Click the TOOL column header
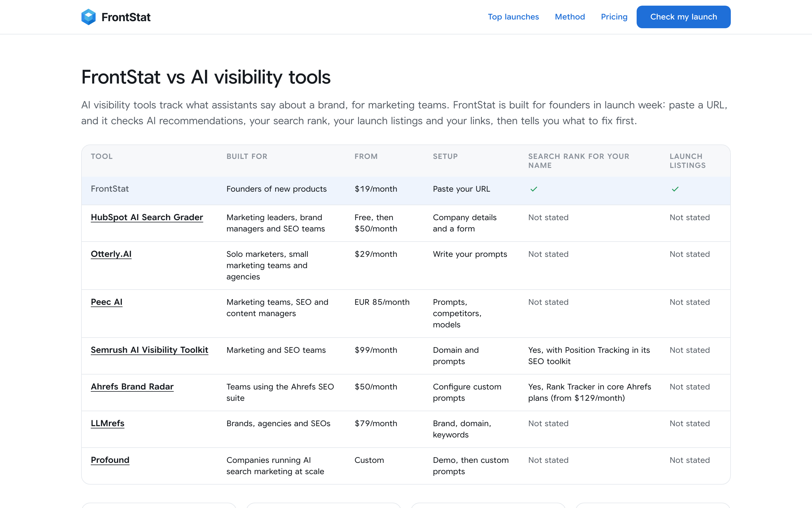Viewport: 812px width, 508px height. 102,156
